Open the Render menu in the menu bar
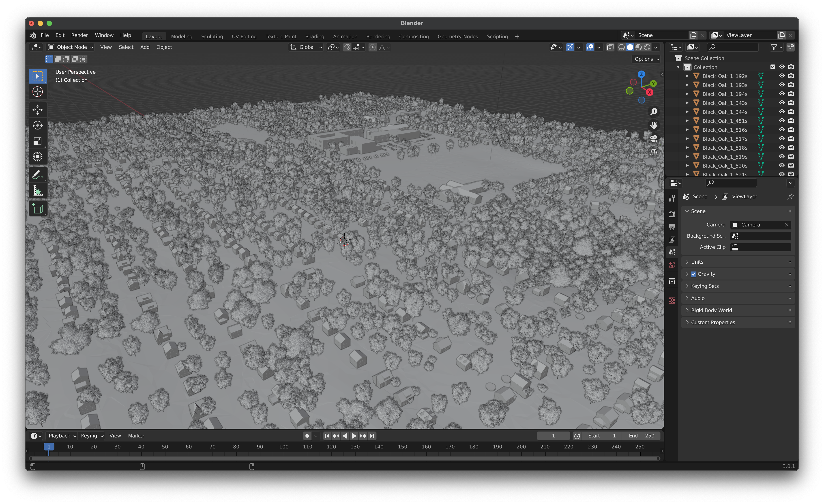824x504 pixels. pos(79,35)
